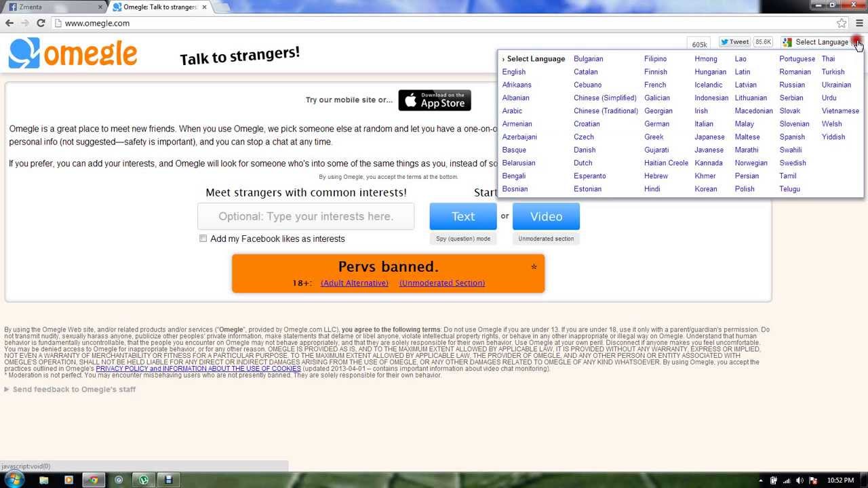Switch to the Omegle: Talk to strangers tab

[x=160, y=7]
